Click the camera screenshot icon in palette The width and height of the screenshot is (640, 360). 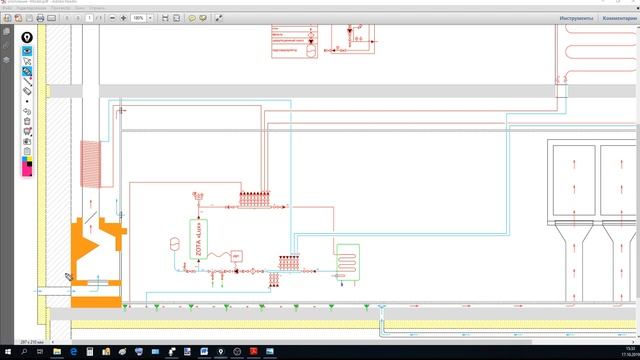tap(27, 141)
